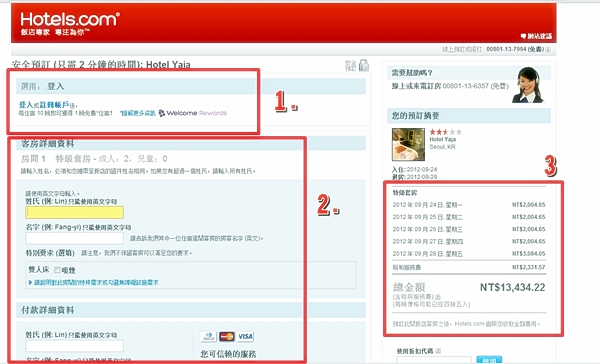Click the 入住 2012-09-24 check-in date
This screenshot has height=364, width=600.
[414, 169]
